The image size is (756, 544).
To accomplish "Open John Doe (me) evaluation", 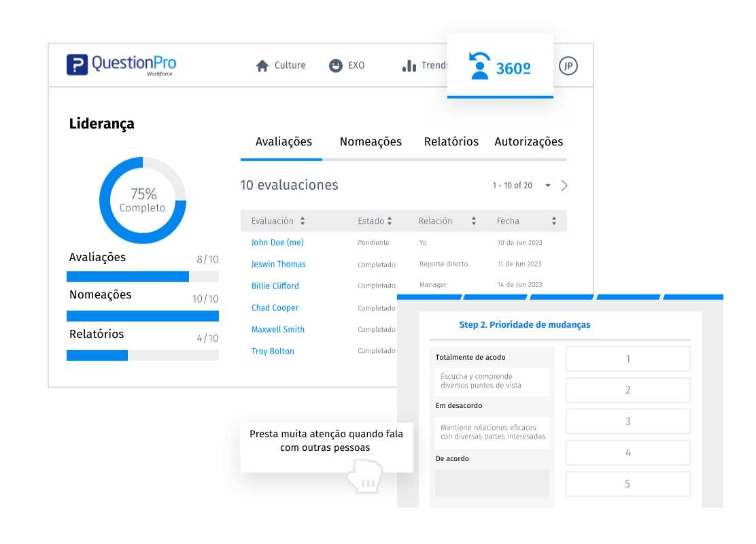I will [277, 243].
